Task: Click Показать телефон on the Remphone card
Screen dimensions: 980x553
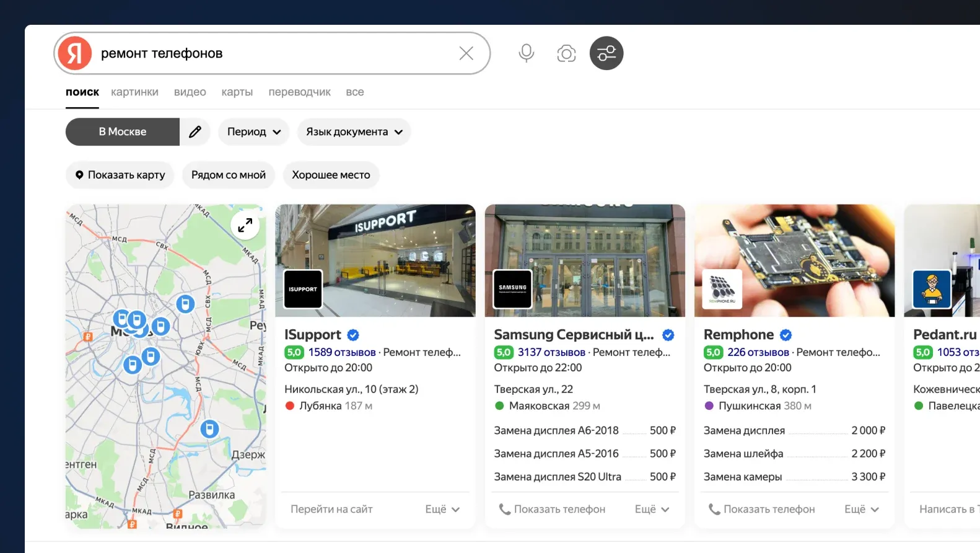Action: [762, 509]
